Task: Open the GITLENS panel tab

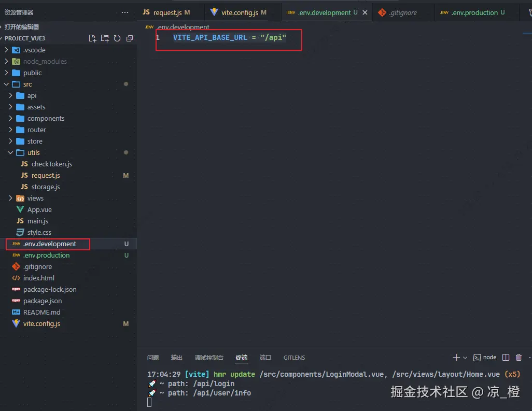Action: point(294,358)
